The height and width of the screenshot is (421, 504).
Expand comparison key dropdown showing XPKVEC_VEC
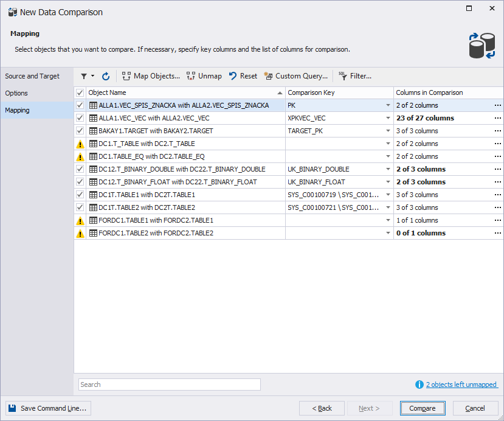388,119
